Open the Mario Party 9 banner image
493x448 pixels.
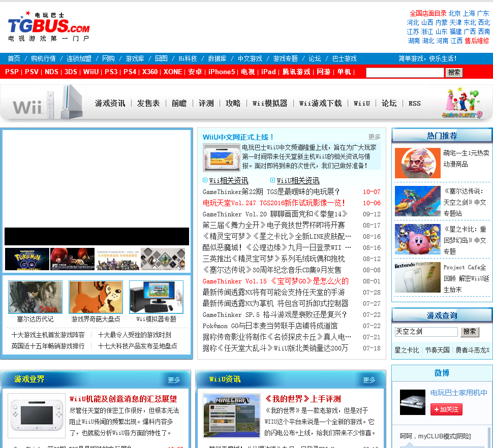click(x=463, y=103)
